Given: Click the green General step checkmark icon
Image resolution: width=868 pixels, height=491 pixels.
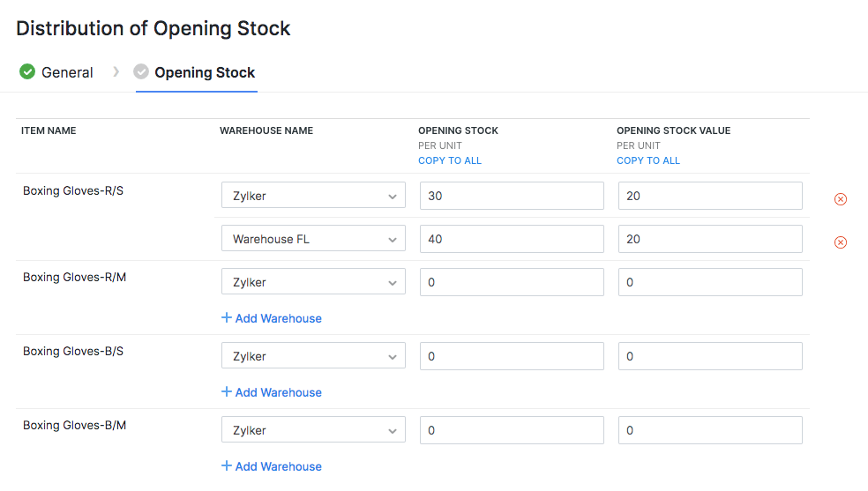Looking at the screenshot, I should click(x=27, y=71).
